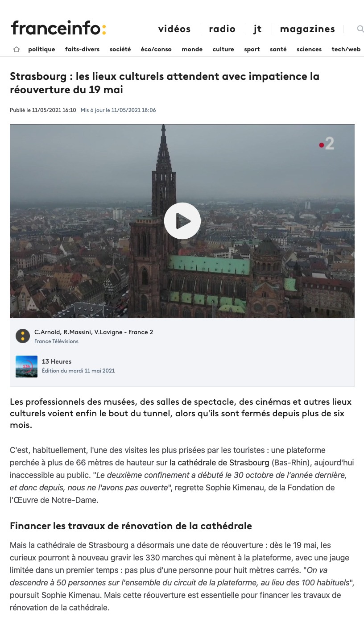Click the 13 Heures edition title link
Viewport: 364px width, 626px height.
[57, 361]
